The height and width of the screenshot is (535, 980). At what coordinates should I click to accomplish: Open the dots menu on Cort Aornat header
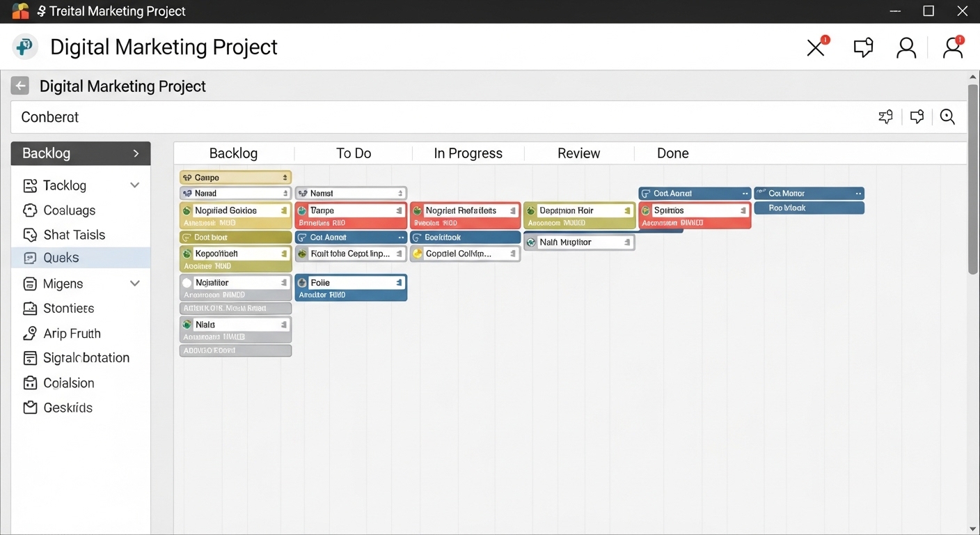pos(745,194)
